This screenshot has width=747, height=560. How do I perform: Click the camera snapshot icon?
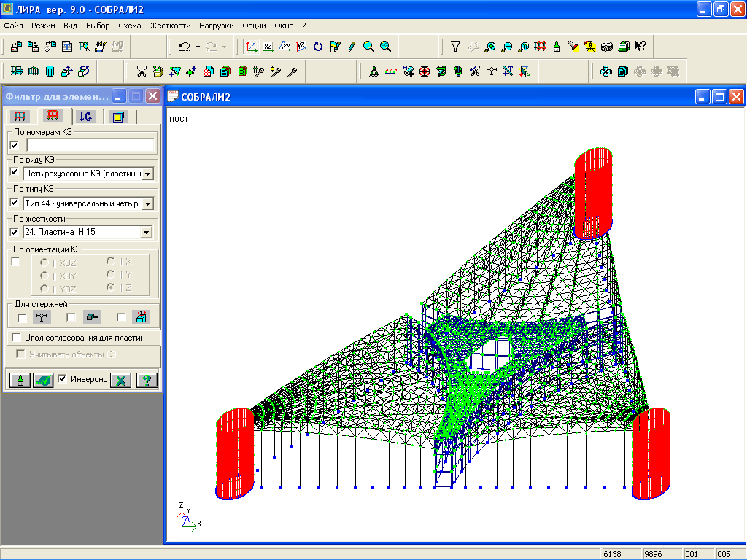tap(607, 47)
